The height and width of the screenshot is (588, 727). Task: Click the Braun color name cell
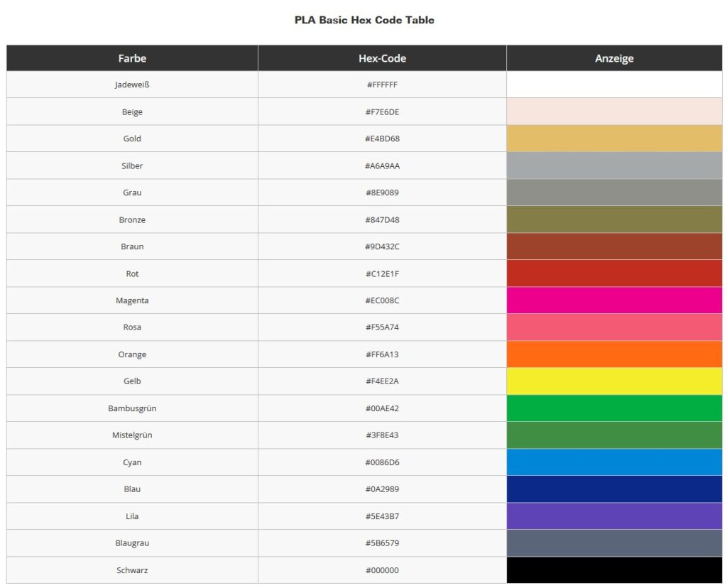point(132,246)
